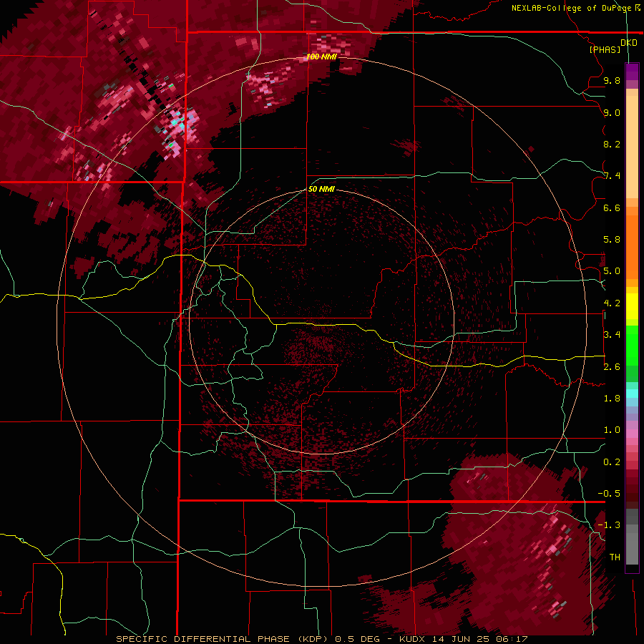Image resolution: width=644 pixels, height=644 pixels.
Task: Click the SPECIFIC DIFFERENTIAL PHASE caption text
Action: click(x=204, y=639)
